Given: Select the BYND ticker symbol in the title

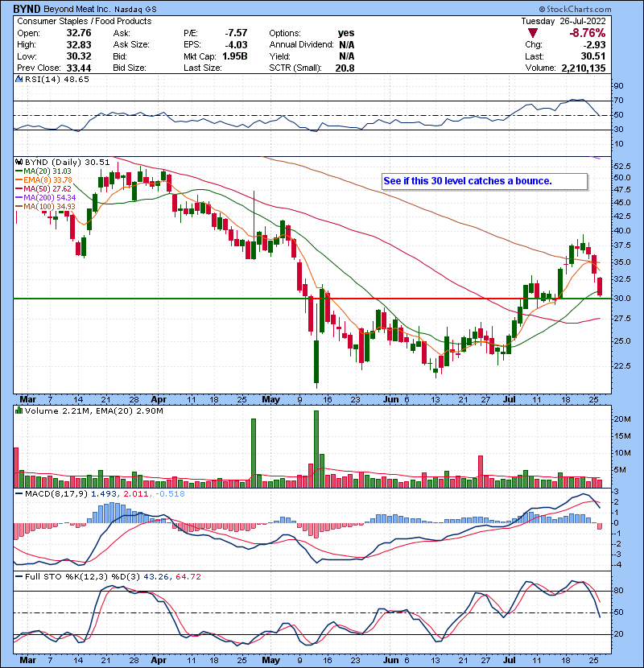Looking at the screenshot, I should pos(27,9).
